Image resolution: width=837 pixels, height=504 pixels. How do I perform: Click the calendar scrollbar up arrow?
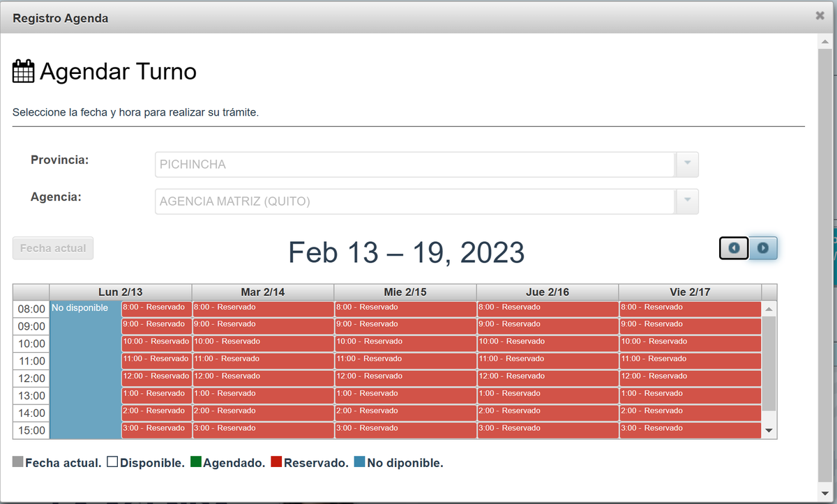pyautogui.click(x=769, y=308)
